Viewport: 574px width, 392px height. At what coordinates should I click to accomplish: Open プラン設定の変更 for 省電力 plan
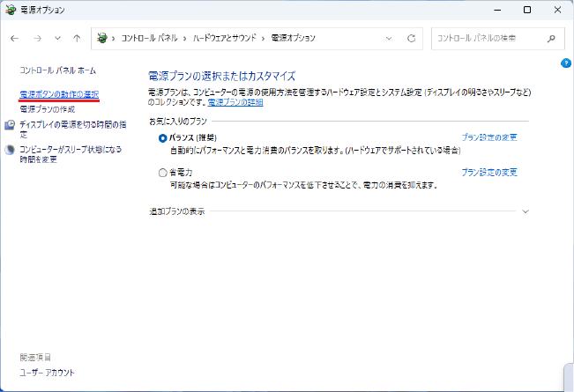click(x=489, y=173)
